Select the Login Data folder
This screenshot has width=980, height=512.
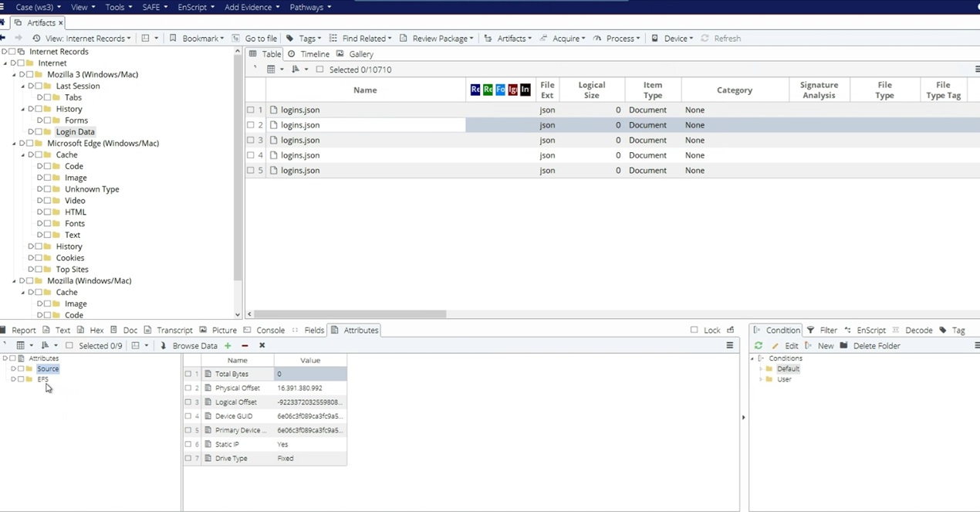pos(76,132)
